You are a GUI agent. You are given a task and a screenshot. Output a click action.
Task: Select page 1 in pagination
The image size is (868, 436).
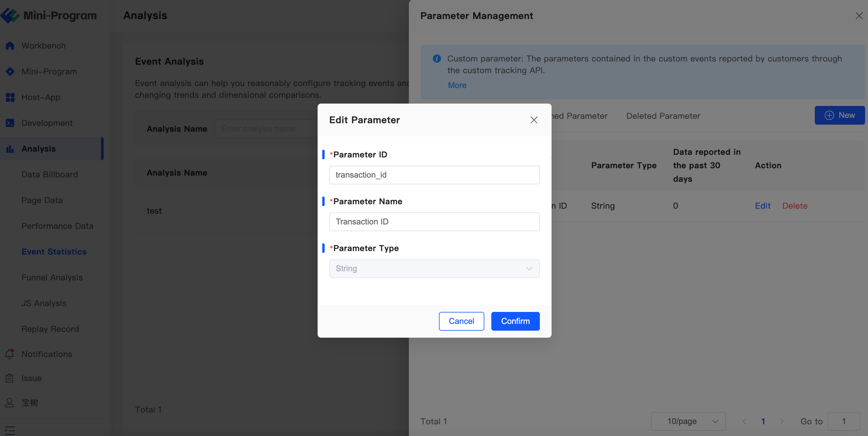point(763,421)
